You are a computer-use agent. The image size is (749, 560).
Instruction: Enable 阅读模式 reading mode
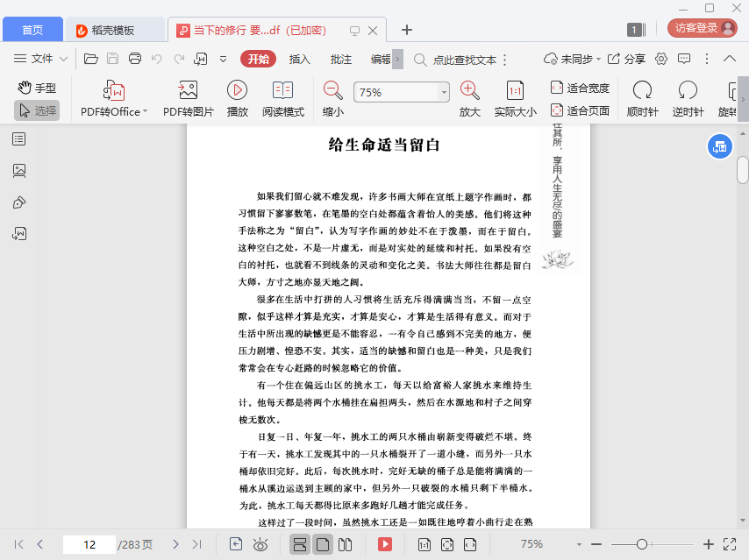point(282,99)
